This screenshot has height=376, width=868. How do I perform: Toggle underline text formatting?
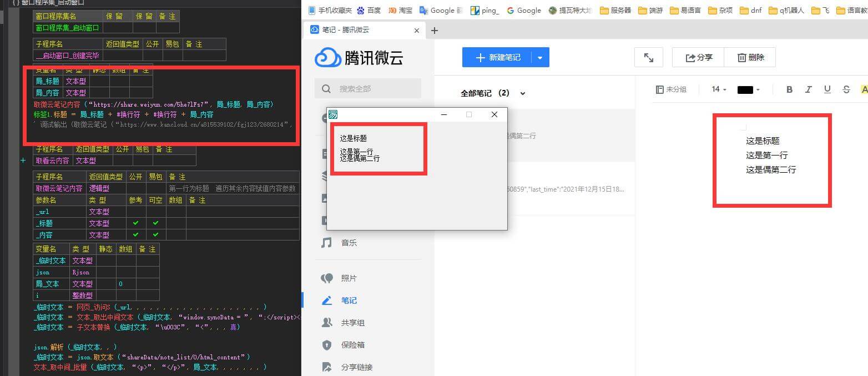click(827, 89)
